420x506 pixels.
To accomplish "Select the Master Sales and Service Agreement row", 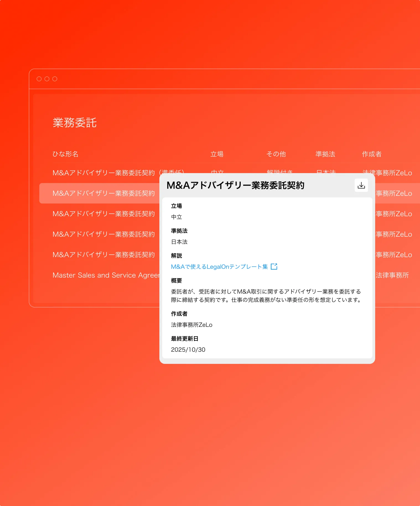I will coord(106,275).
